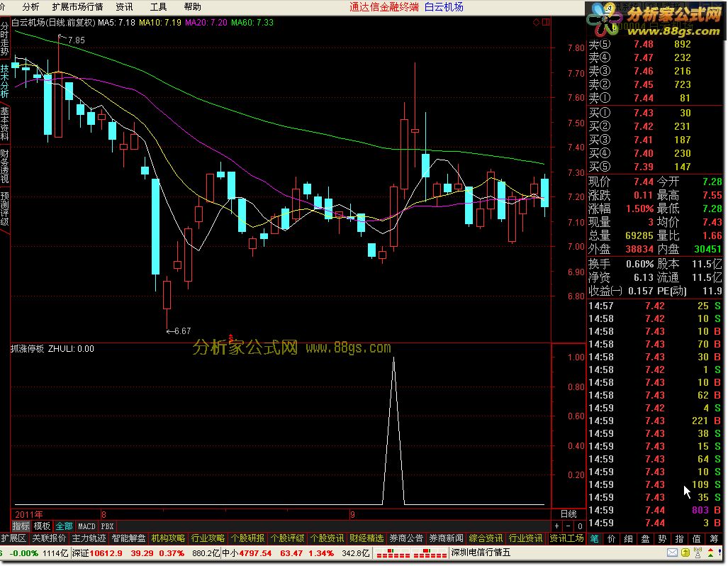728x566 pixels.
Task: Select the 指 tab in quote panel
Action: [x=679, y=538]
